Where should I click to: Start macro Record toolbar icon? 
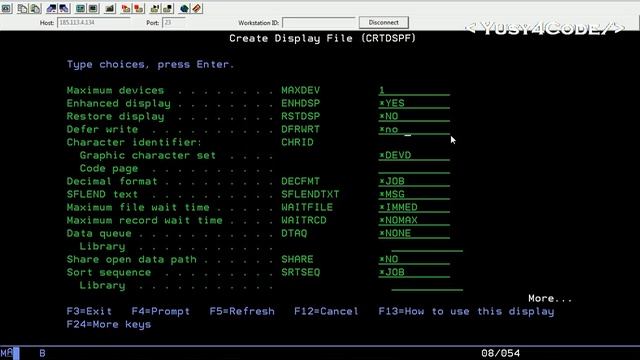(x=126, y=8)
